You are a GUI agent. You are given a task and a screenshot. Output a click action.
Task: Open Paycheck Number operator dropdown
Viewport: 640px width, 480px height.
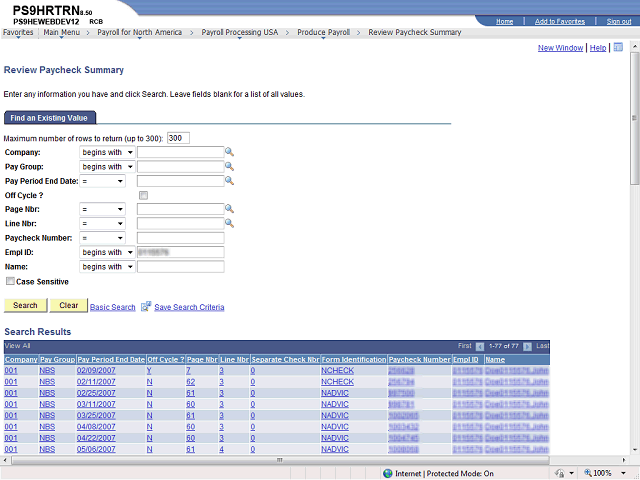coord(102,238)
